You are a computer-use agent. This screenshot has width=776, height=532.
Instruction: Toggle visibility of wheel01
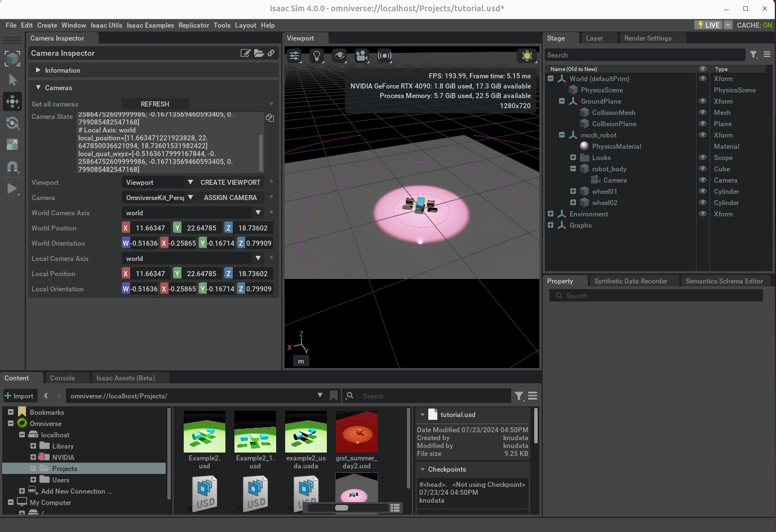click(x=703, y=191)
